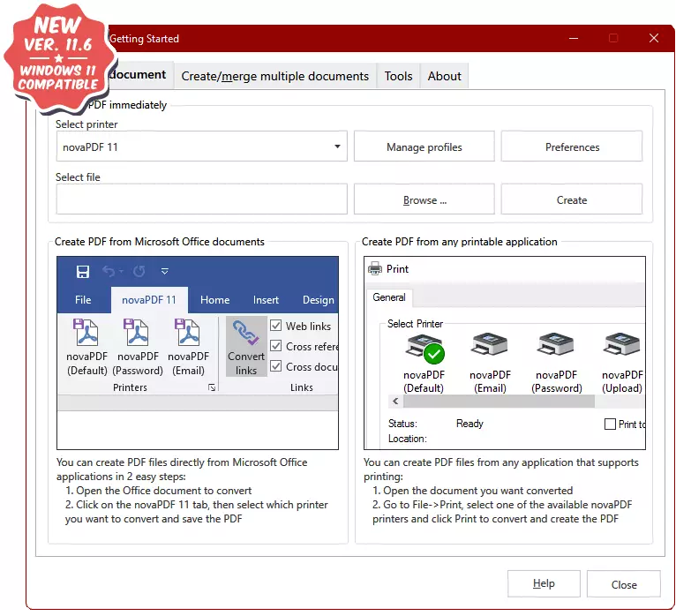The height and width of the screenshot is (616, 691).
Task: Open the Tools tab
Action: coord(398,76)
